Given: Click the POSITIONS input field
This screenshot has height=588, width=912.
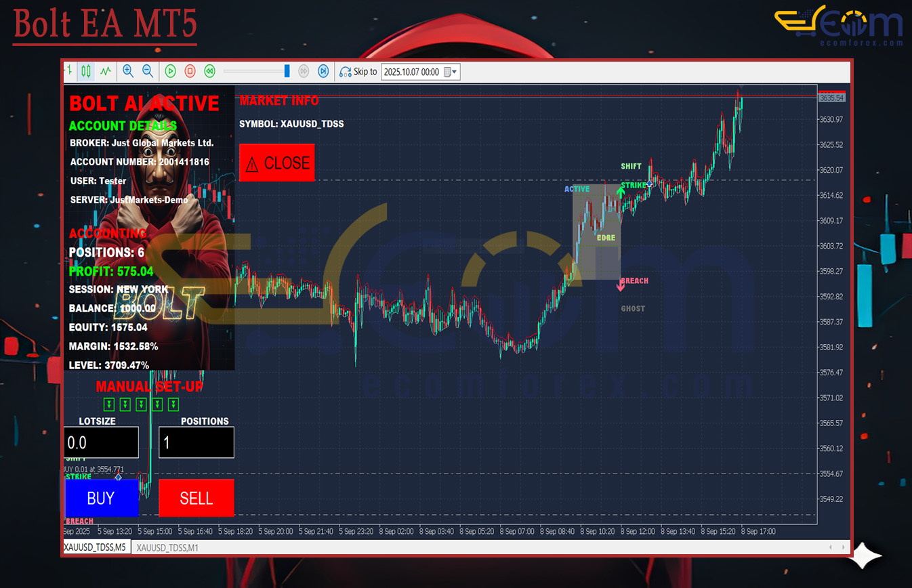Looking at the screenshot, I should pyautogui.click(x=196, y=442).
